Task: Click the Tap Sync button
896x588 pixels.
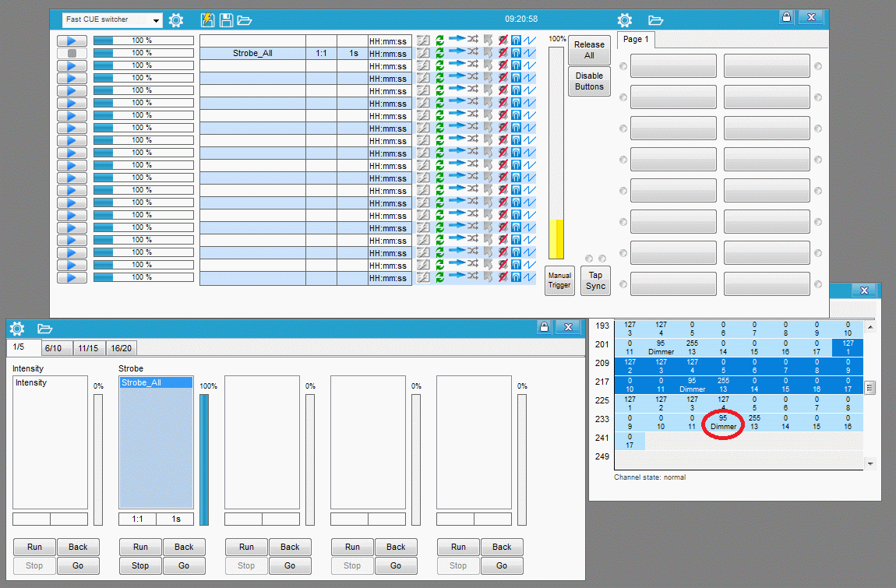Action: click(x=595, y=280)
